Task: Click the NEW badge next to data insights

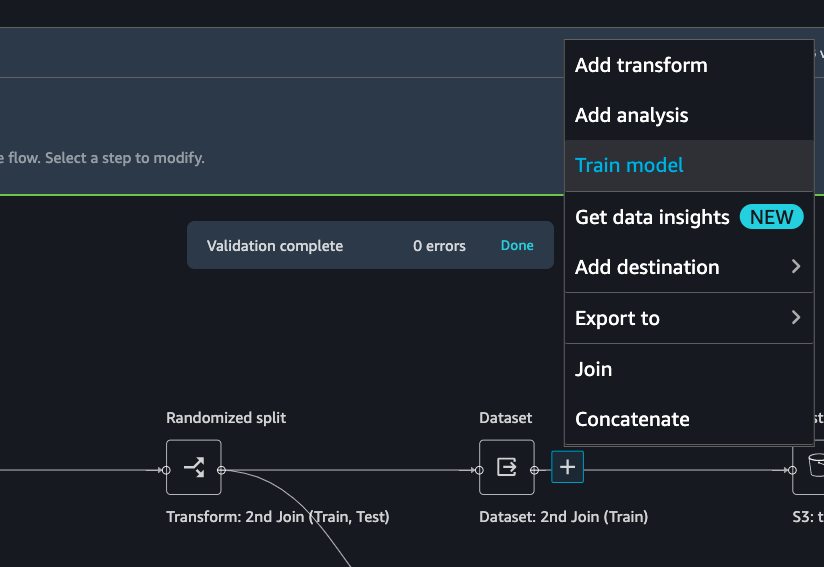Action: pyautogui.click(x=771, y=217)
